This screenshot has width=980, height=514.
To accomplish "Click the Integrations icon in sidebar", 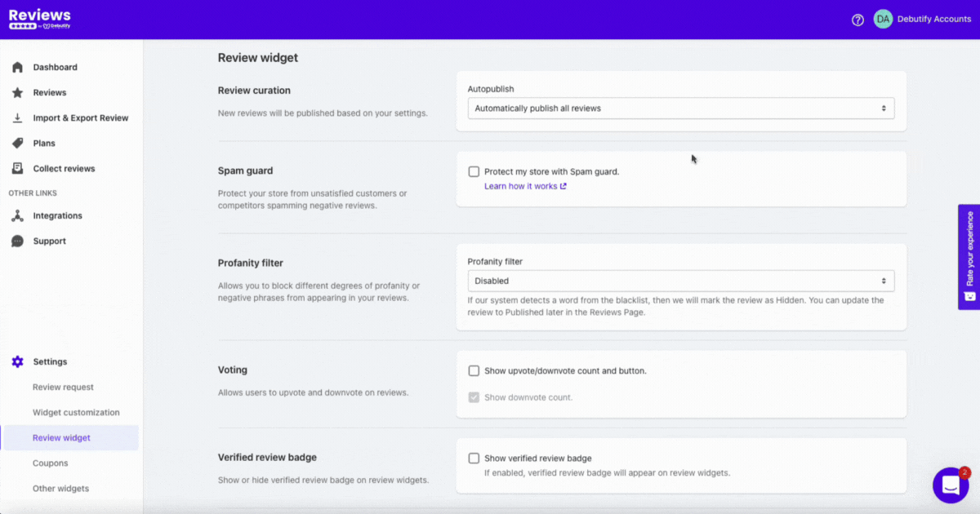I will (17, 215).
